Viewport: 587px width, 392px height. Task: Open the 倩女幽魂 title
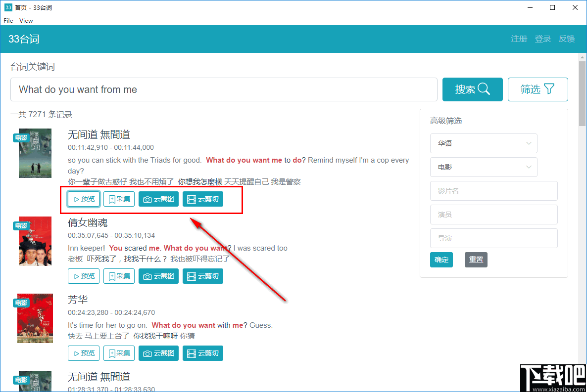[x=88, y=222]
